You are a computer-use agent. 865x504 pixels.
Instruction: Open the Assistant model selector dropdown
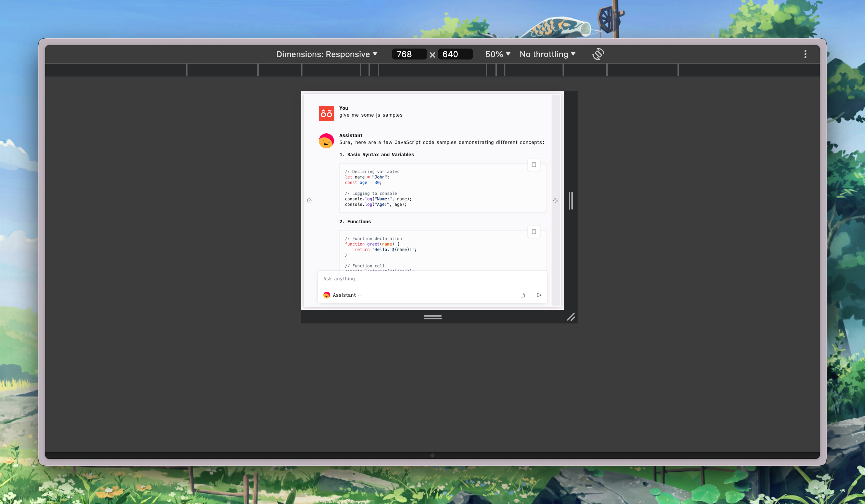(x=342, y=295)
